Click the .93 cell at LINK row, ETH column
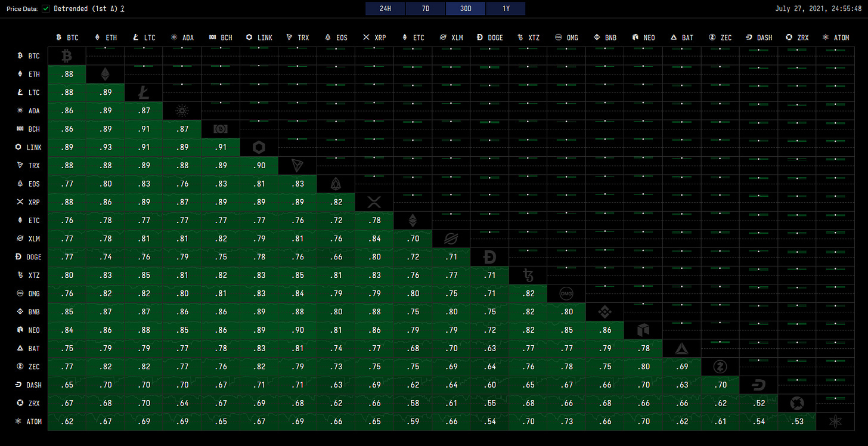Viewport: 868px width, 446px height. pyautogui.click(x=106, y=147)
